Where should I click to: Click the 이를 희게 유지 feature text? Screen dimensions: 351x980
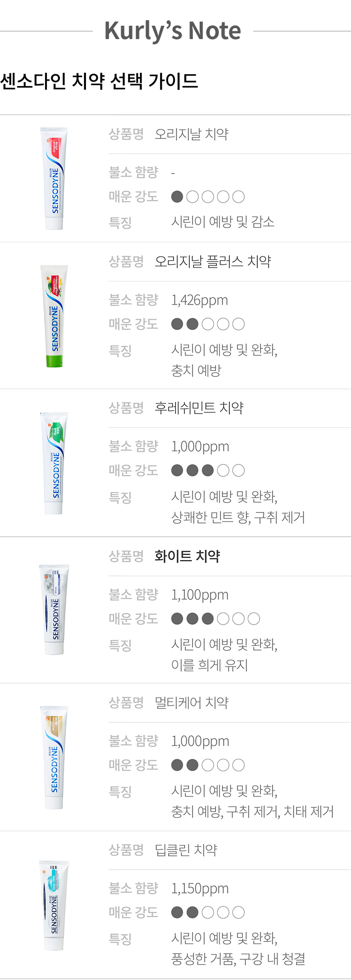pos(209,665)
